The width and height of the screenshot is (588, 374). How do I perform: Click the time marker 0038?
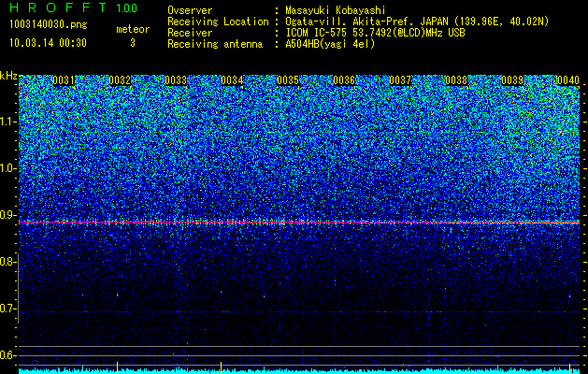point(456,80)
